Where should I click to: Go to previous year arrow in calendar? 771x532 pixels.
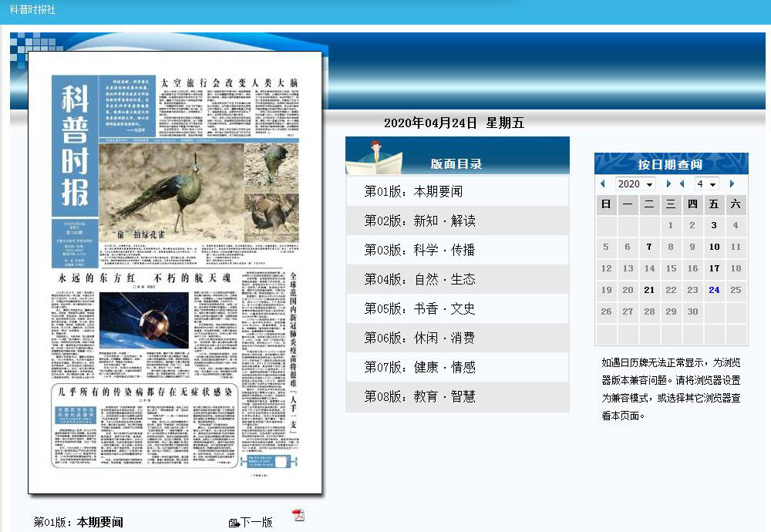point(603,184)
